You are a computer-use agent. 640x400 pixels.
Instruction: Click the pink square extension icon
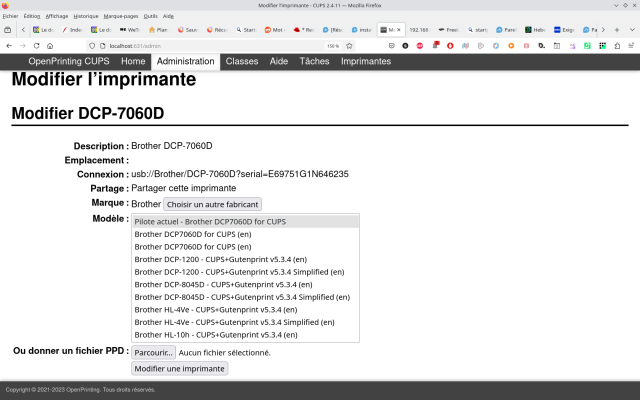point(527,46)
